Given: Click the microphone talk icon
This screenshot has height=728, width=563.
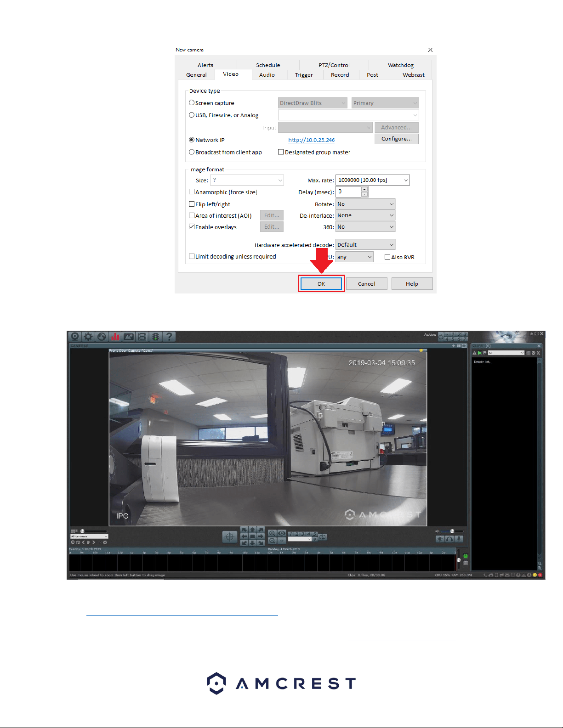Looking at the screenshot, I should click(459, 539).
